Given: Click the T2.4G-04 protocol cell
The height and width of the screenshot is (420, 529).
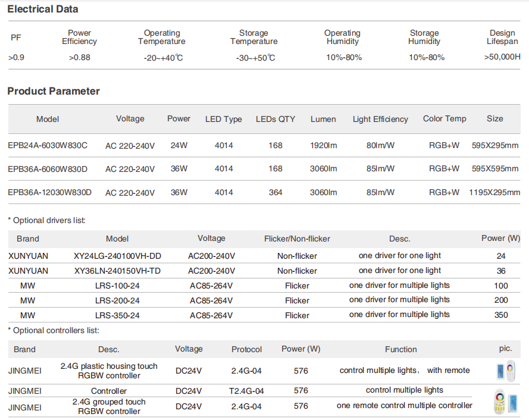Looking at the screenshot, I should (x=246, y=391).
